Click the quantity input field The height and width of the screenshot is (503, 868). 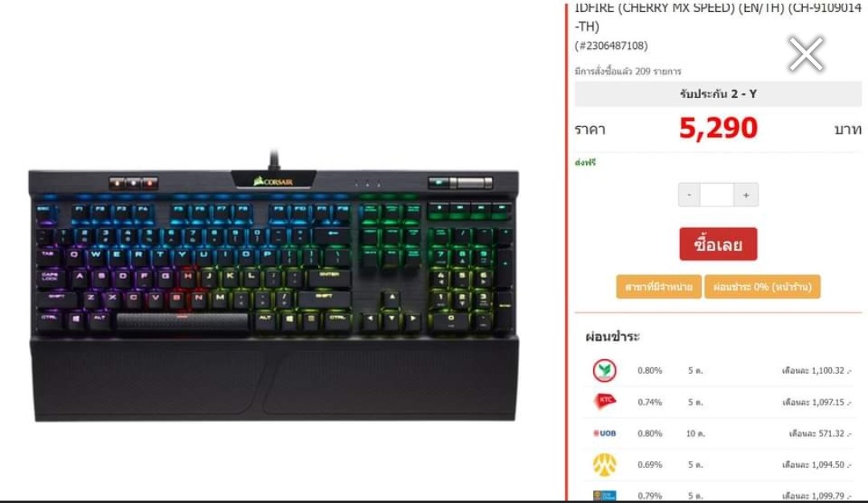click(x=717, y=194)
